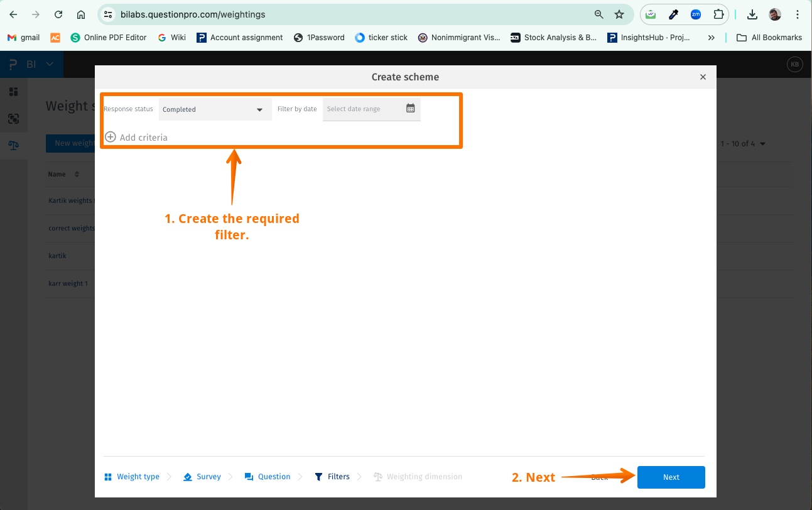Click the weighting scales icon in sidebar
The width and height of the screenshot is (812, 510).
13,145
